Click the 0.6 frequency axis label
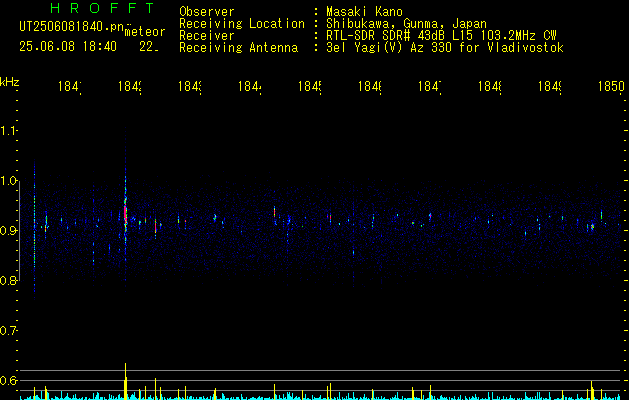The image size is (629, 400). (x=9, y=380)
